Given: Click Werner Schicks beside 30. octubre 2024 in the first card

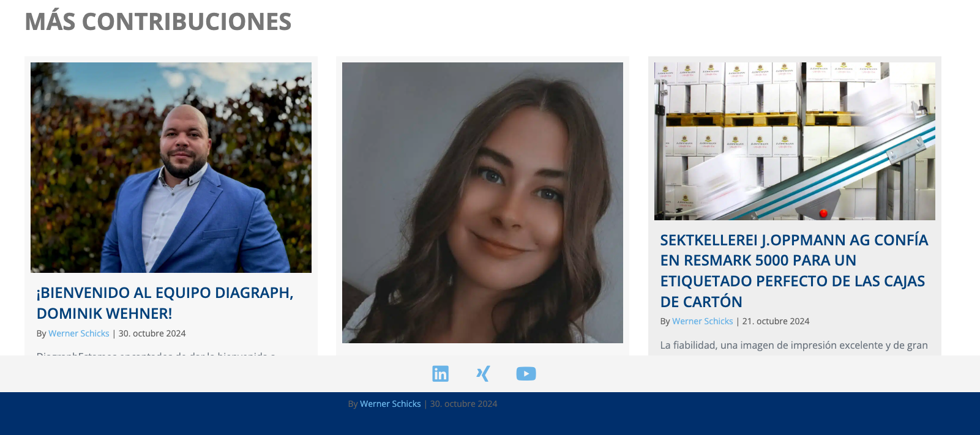Looking at the screenshot, I should (79, 333).
